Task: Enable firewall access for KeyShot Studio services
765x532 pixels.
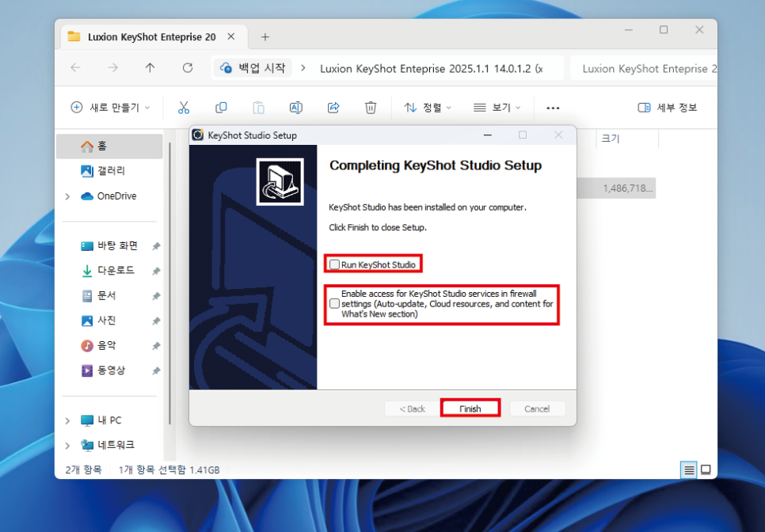Action: pyautogui.click(x=334, y=304)
